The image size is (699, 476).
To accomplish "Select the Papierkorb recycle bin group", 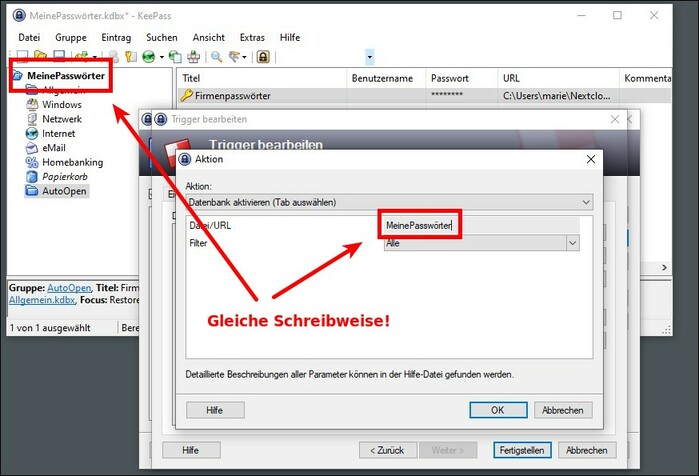I will pos(65,176).
